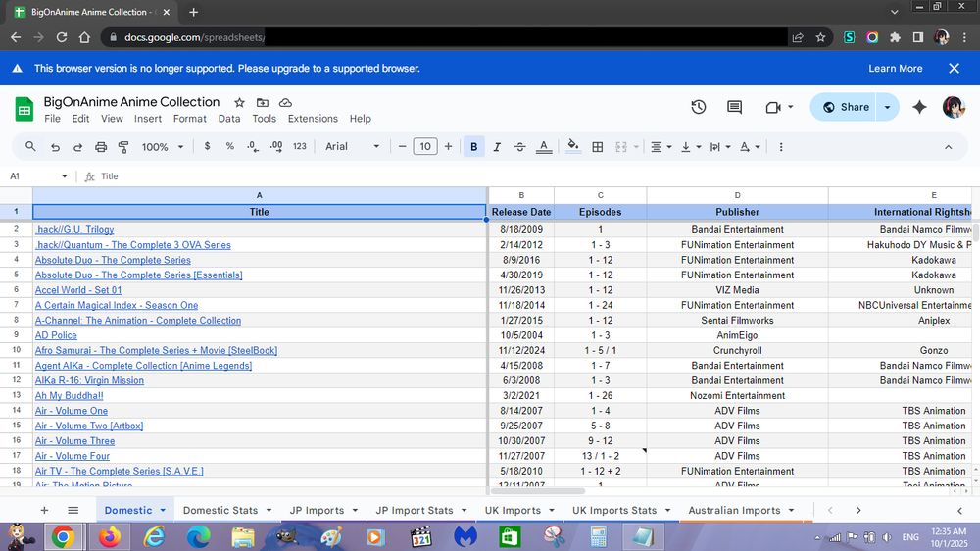980x551 pixels.
Task: Toggle italic formatting
Action: [x=497, y=147]
